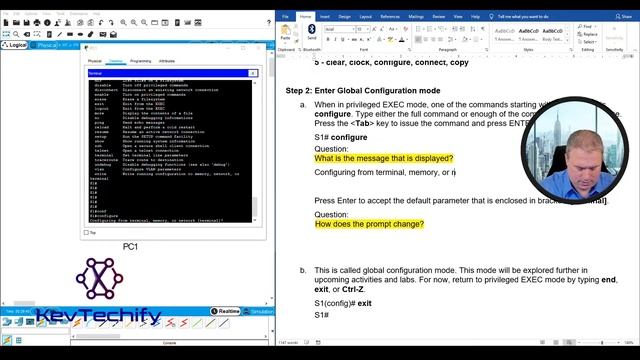Switch to Simulation mode
The height and width of the screenshot is (360, 640).
(258, 311)
